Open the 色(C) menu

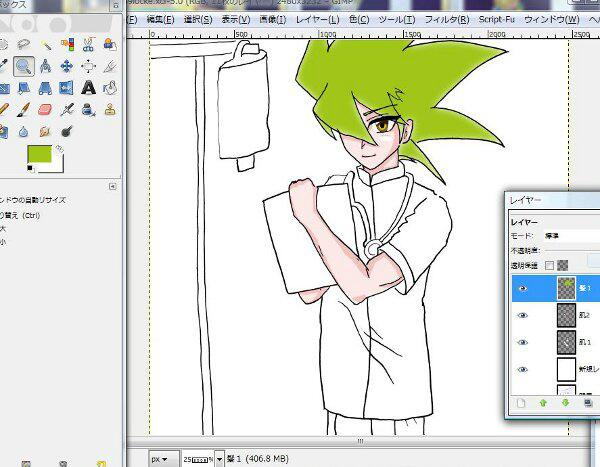pyautogui.click(x=359, y=19)
